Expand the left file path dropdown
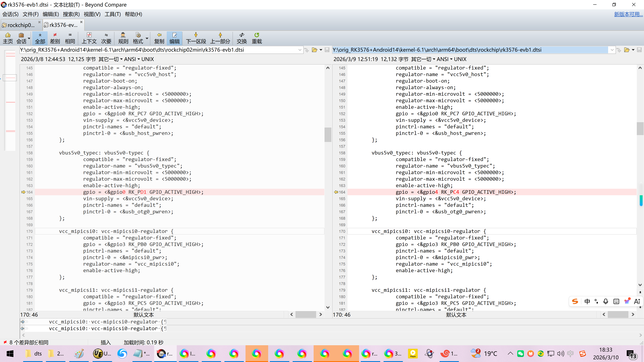The height and width of the screenshot is (362, 644). coord(300,50)
